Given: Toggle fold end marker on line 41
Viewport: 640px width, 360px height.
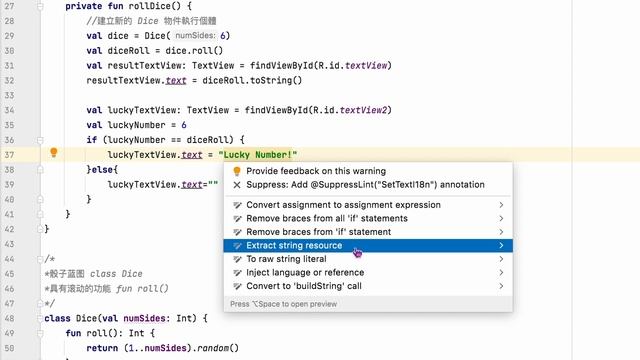Looking at the screenshot, I should pos(40,214).
